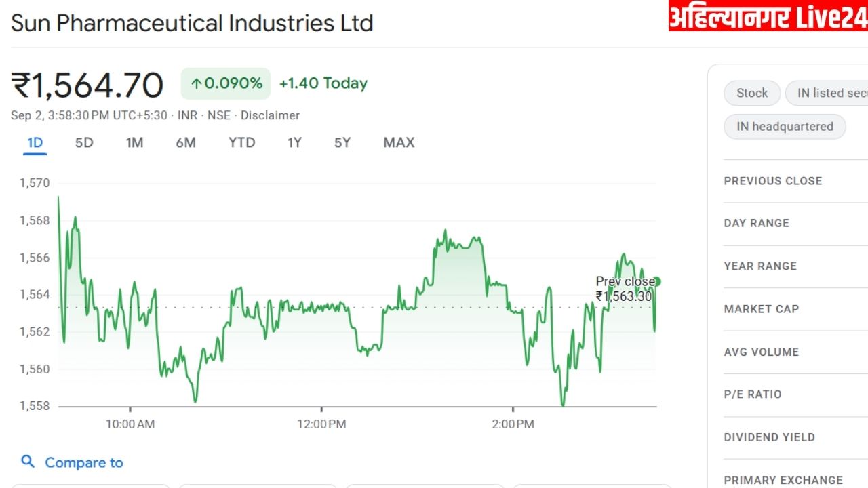Click the green up arrow icon
Viewport: 868px width, 488px height.
pos(196,84)
